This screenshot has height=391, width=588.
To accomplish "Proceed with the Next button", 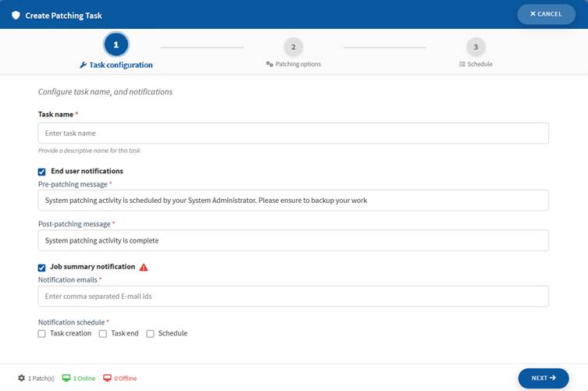I will point(543,378).
